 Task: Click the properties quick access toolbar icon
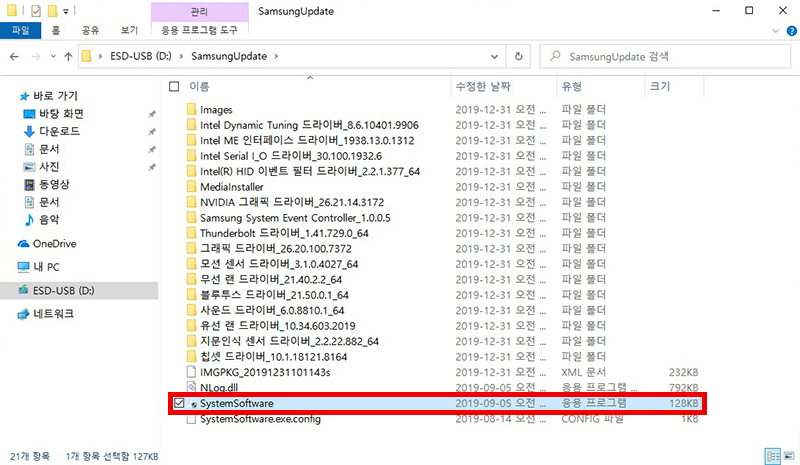pyautogui.click(x=36, y=11)
